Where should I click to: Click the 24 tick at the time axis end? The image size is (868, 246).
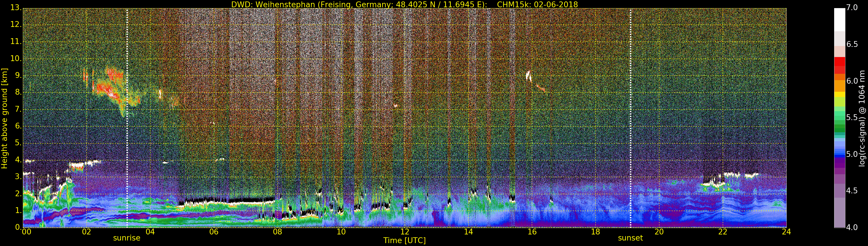click(x=786, y=232)
